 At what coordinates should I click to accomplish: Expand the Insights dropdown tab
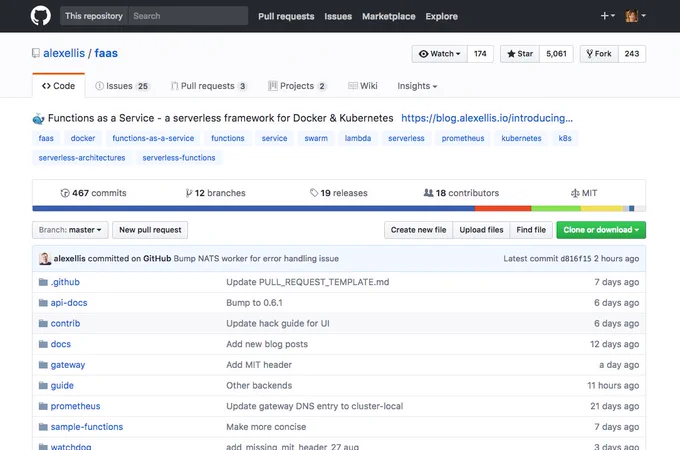417,86
